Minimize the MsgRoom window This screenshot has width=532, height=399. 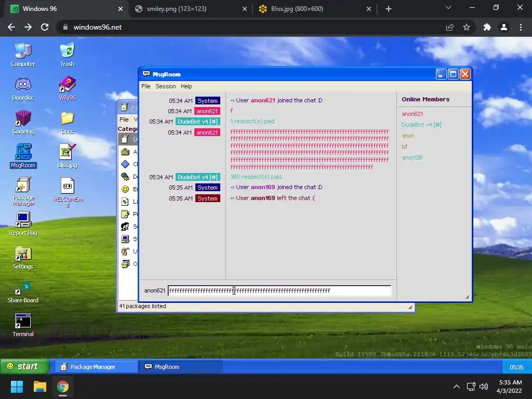[441, 74]
